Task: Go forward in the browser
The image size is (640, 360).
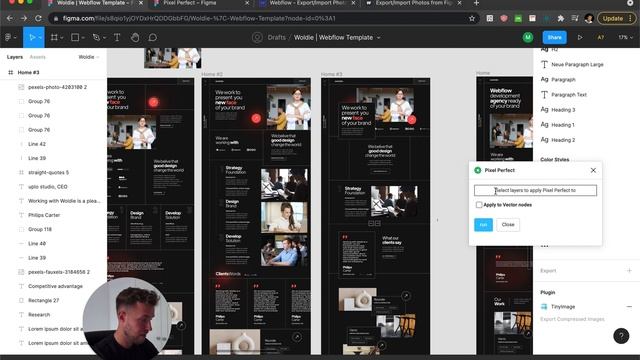Action: click(24, 18)
